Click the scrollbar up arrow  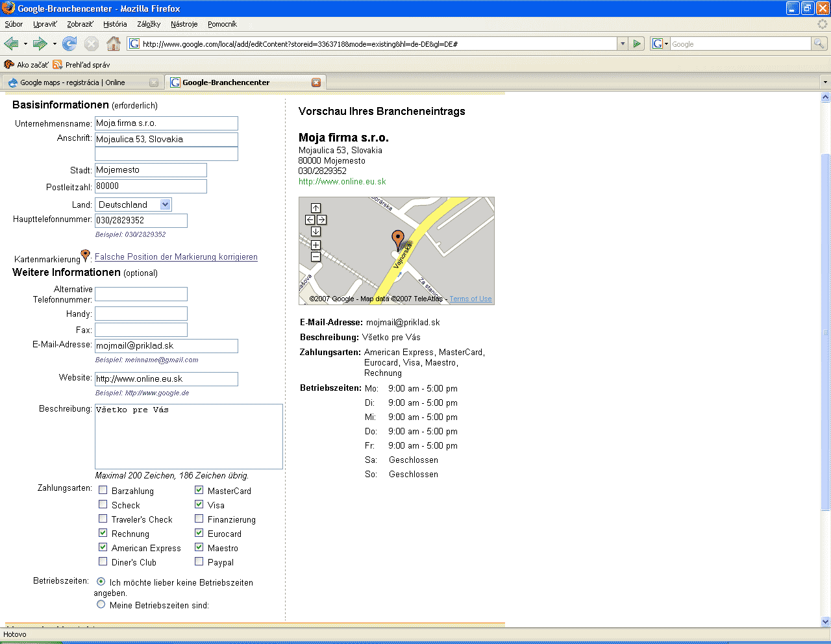coord(825,97)
